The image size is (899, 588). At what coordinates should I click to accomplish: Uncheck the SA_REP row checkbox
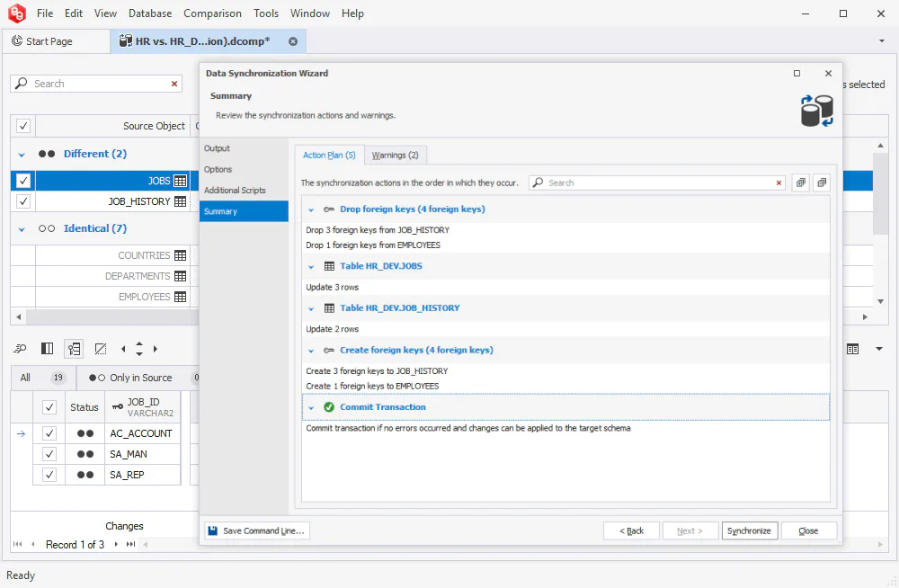(x=49, y=475)
